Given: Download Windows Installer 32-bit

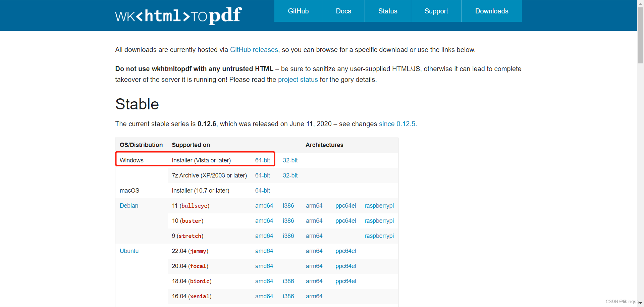Looking at the screenshot, I should click(290, 160).
